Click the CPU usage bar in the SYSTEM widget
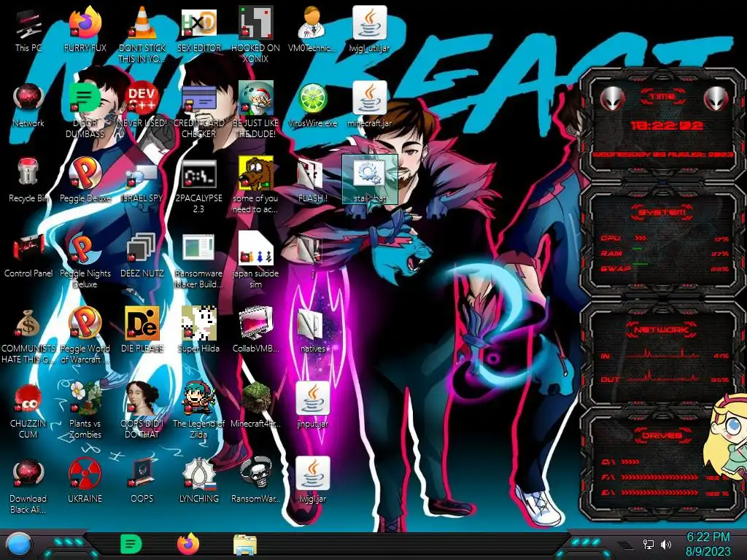747x560 pixels. pos(640,238)
